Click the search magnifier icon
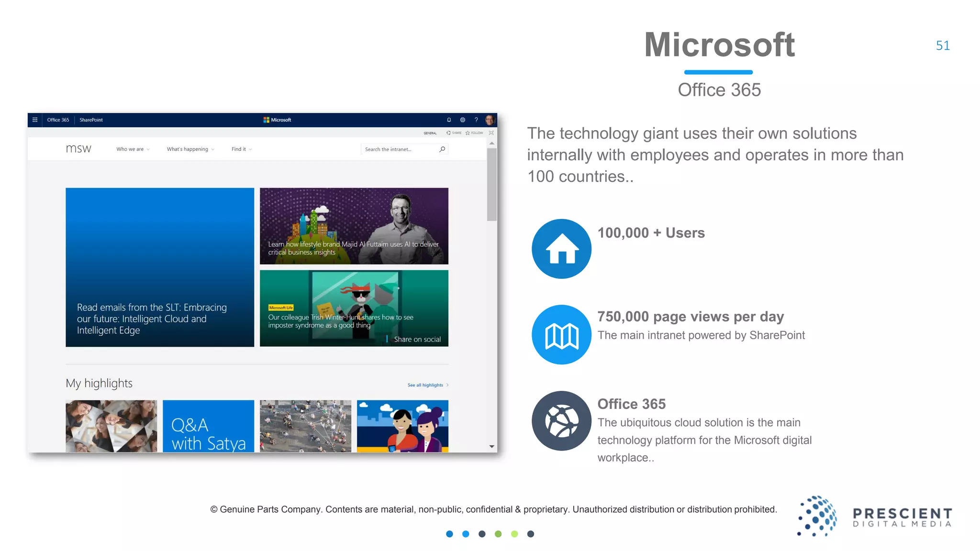 point(442,149)
